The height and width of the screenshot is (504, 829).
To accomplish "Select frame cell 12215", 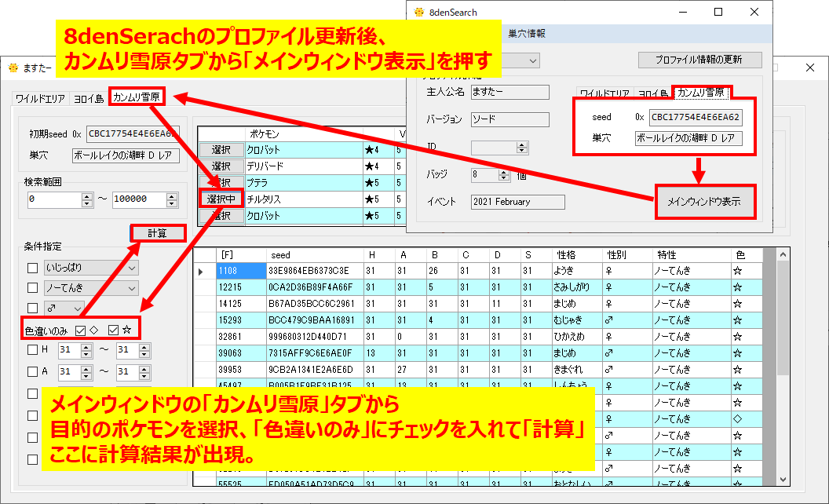I will (241, 287).
